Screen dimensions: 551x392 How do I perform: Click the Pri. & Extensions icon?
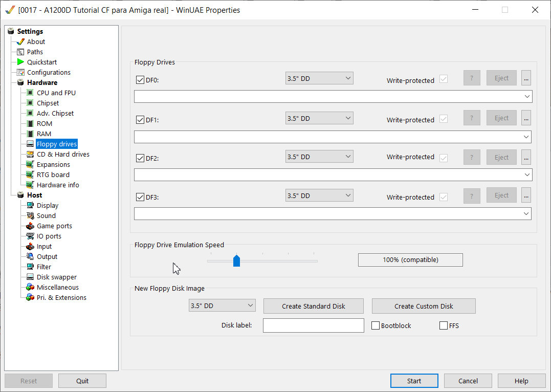click(x=30, y=297)
